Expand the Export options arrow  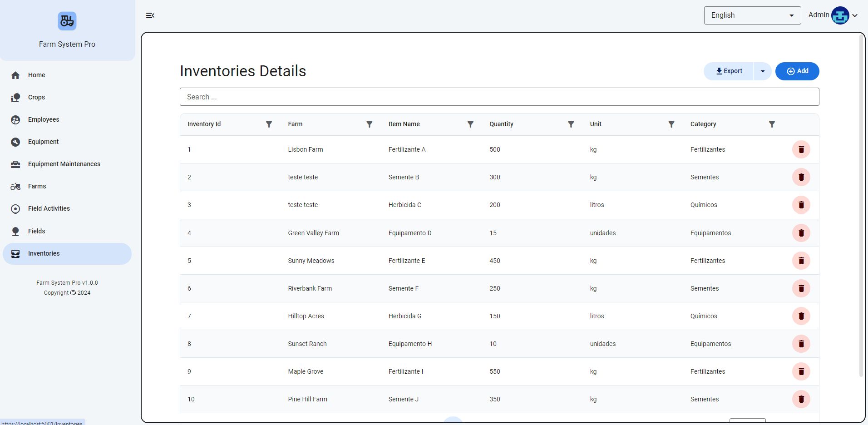coord(762,71)
